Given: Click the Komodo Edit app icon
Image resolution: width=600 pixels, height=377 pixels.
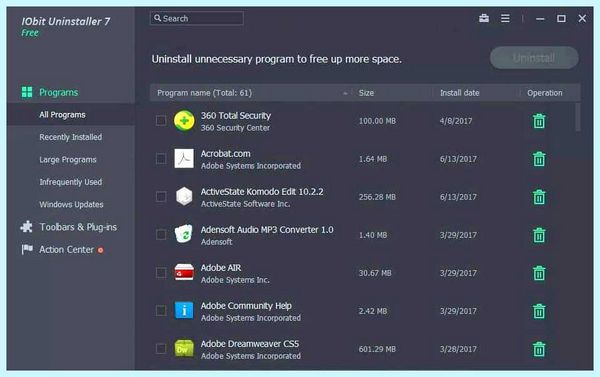Looking at the screenshot, I should [184, 196].
